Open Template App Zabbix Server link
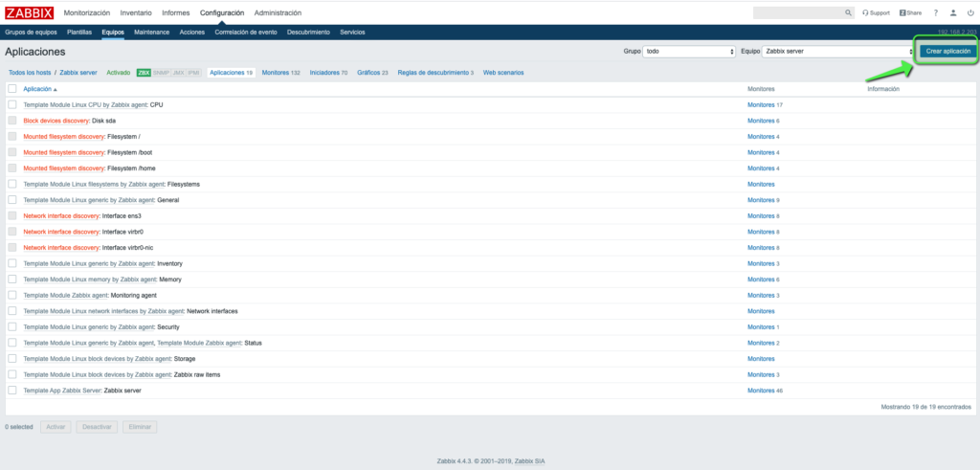The width and height of the screenshot is (980, 470). click(62, 391)
